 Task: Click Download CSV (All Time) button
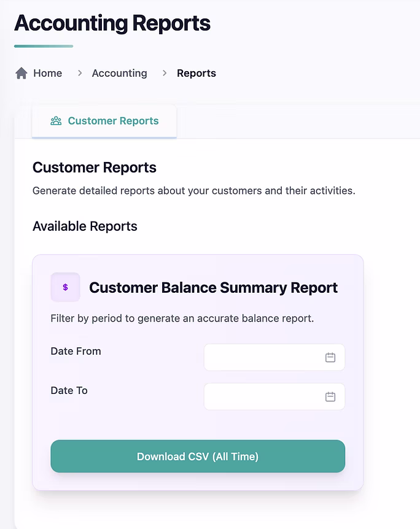pos(198,456)
